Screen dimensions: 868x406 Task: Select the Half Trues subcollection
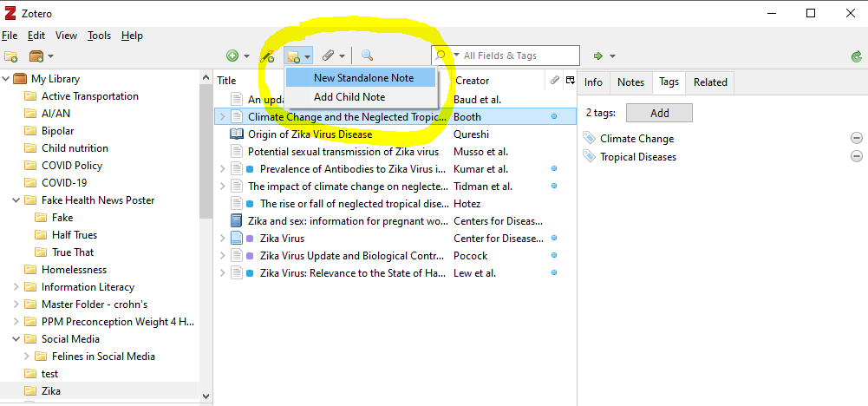point(75,235)
